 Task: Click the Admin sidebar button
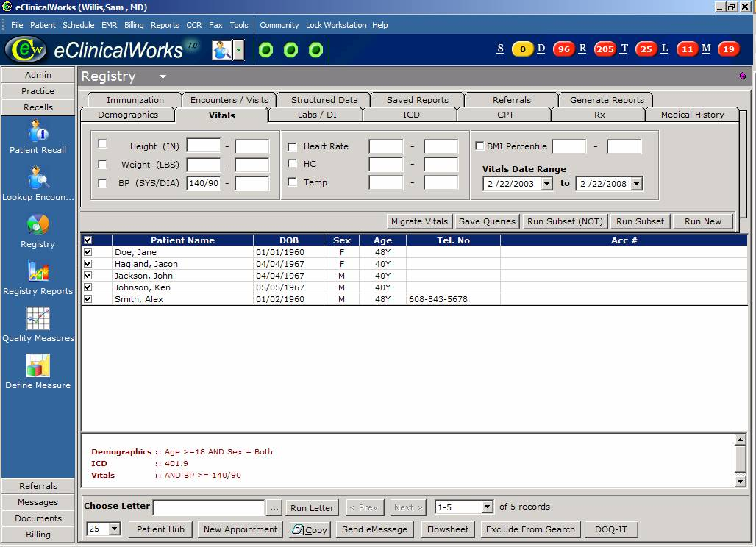[38, 75]
